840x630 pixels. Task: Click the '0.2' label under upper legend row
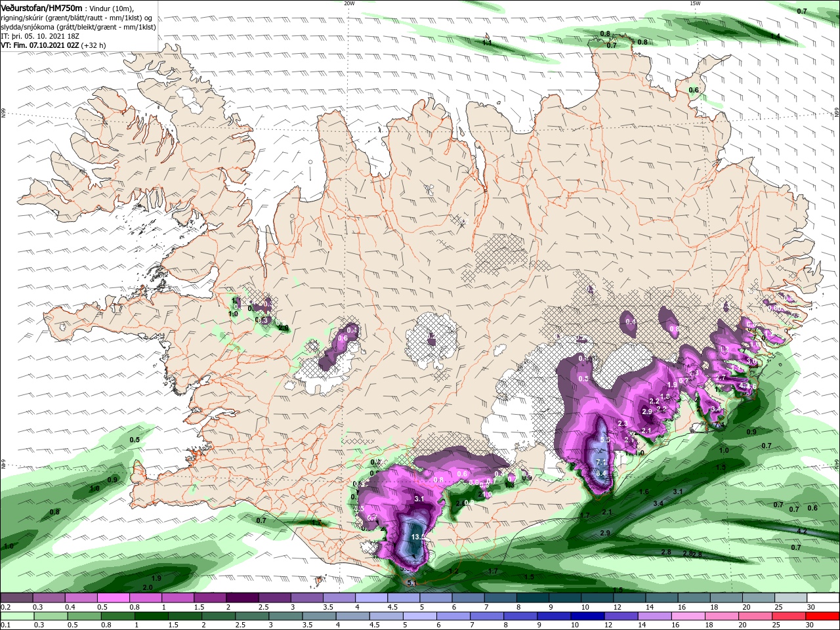[6, 607]
